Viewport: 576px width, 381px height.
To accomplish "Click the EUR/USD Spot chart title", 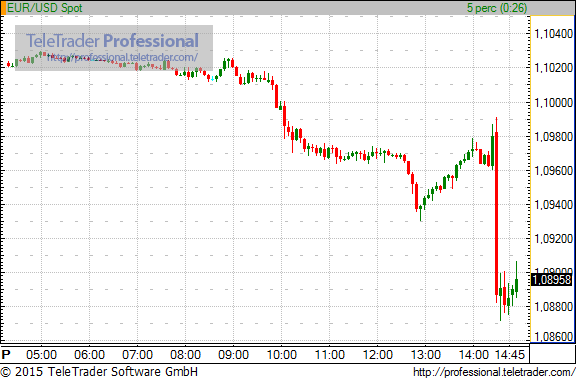I will [45, 8].
